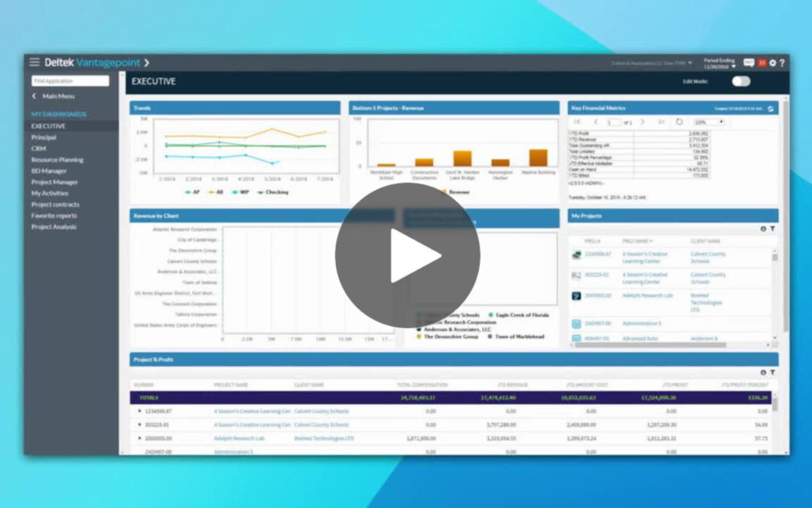Click thumbnail icon for project 1234566.87
The image size is (812, 508).
577,254
